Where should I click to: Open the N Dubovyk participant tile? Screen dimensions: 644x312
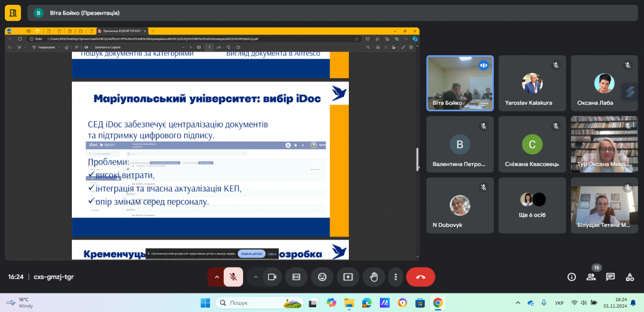(x=460, y=205)
